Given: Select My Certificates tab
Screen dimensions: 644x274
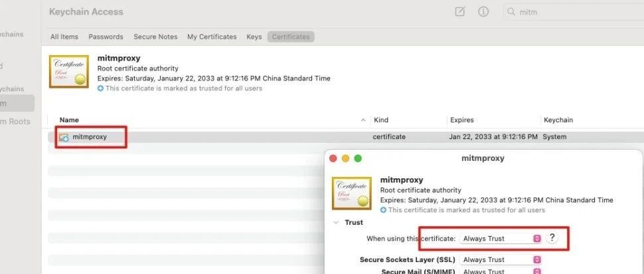Looking at the screenshot, I should 212,37.
